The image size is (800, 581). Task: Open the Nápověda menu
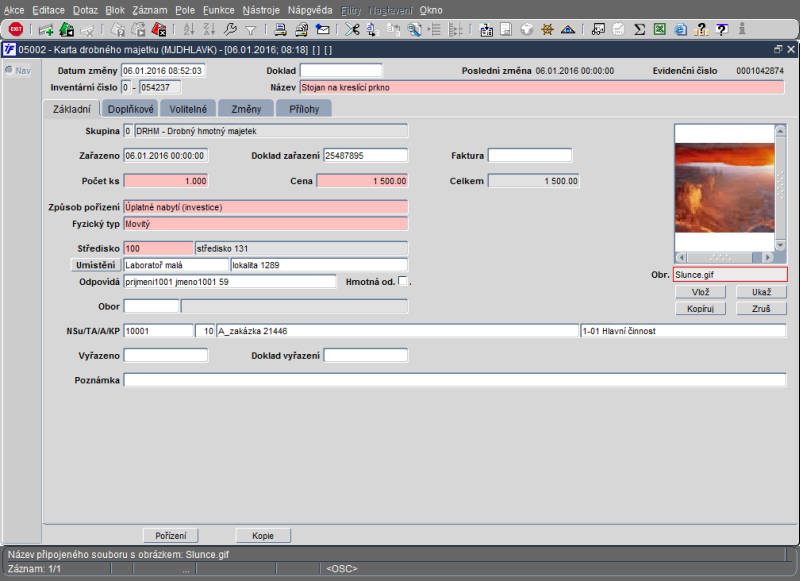[310, 10]
